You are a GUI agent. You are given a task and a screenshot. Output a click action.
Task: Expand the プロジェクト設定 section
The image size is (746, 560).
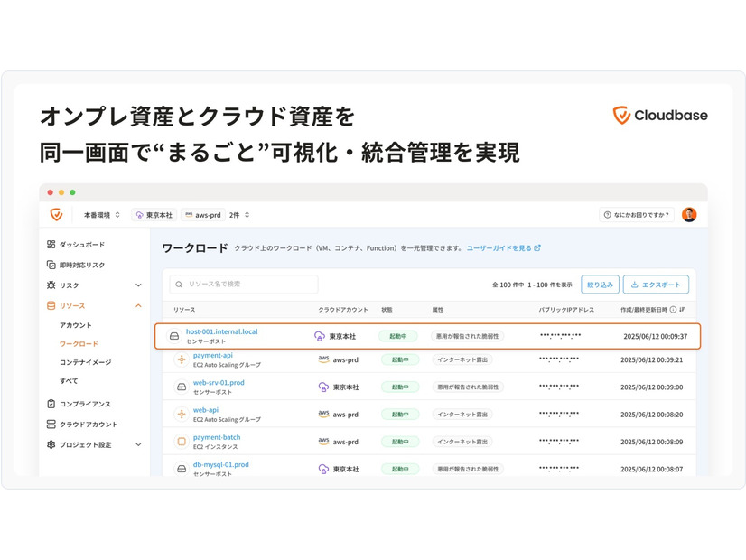coord(138,444)
